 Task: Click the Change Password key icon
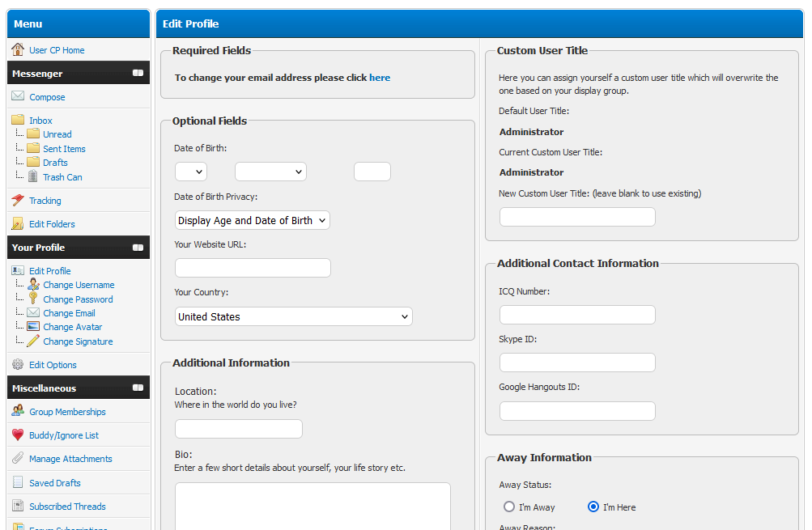33,299
